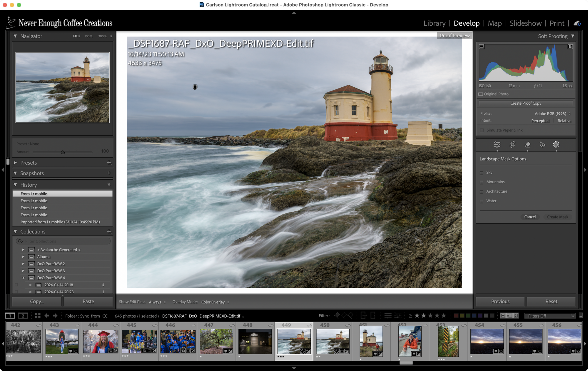Add a new collection with plus icon

[x=109, y=232]
